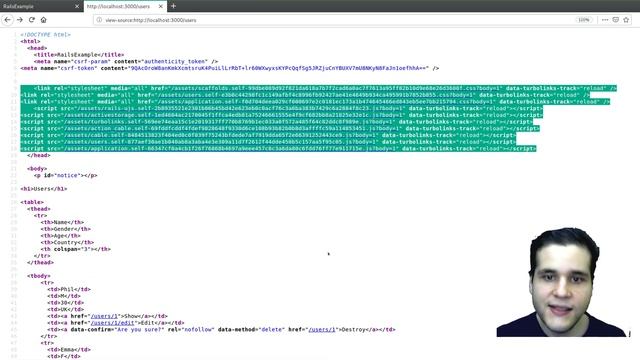Show site information icon in address bar
640x360 pixels.
(99, 20)
